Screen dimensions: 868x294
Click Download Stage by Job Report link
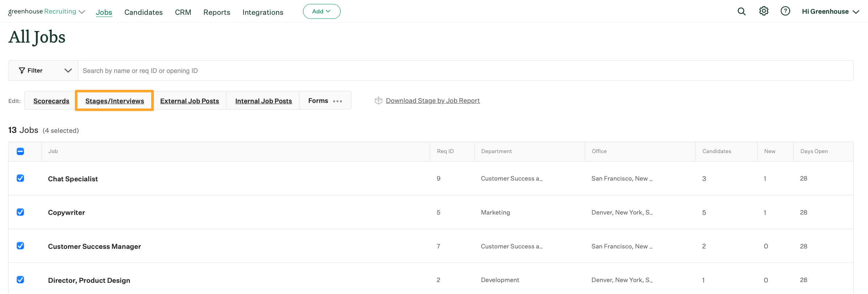point(433,101)
